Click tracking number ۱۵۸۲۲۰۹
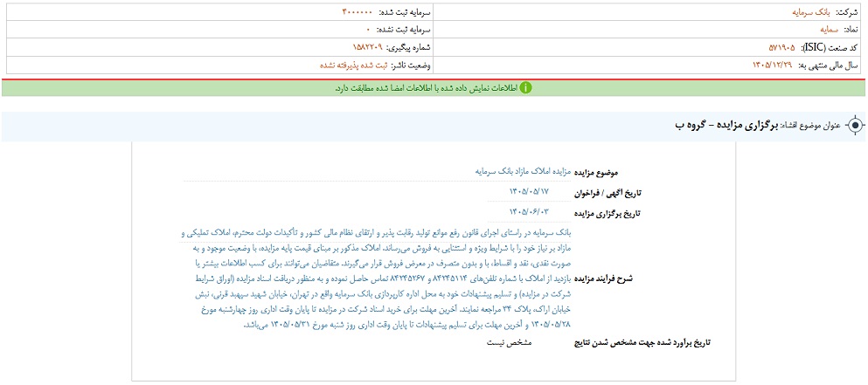 tap(368, 47)
